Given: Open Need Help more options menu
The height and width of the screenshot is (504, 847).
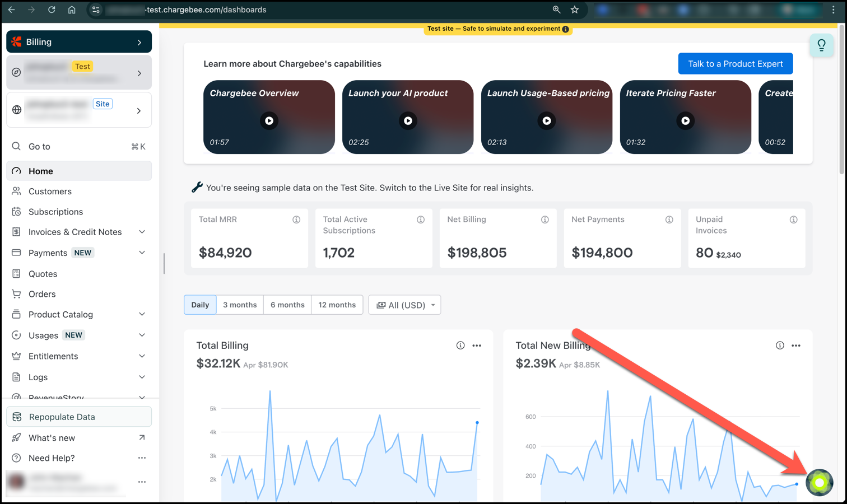Looking at the screenshot, I should click(142, 458).
